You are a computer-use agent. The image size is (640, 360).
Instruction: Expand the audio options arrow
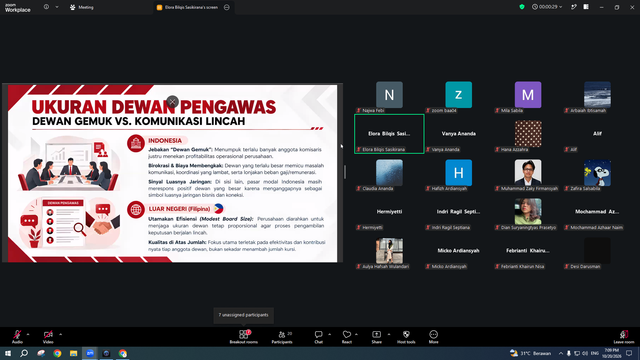(28, 334)
